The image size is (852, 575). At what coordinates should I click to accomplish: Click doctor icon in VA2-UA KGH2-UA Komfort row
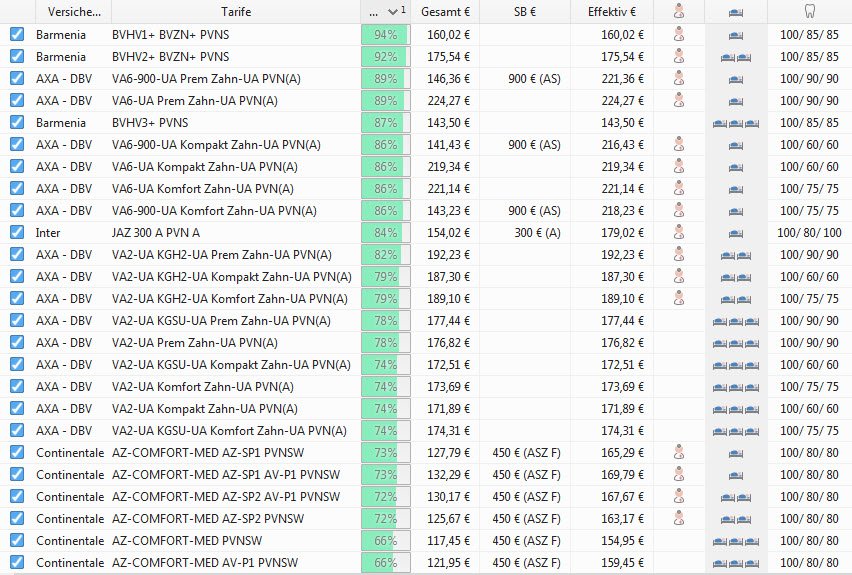(679, 298)
